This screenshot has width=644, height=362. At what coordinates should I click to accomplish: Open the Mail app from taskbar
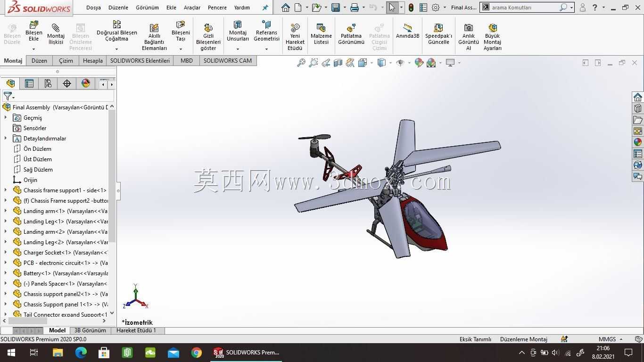point(173,352)
